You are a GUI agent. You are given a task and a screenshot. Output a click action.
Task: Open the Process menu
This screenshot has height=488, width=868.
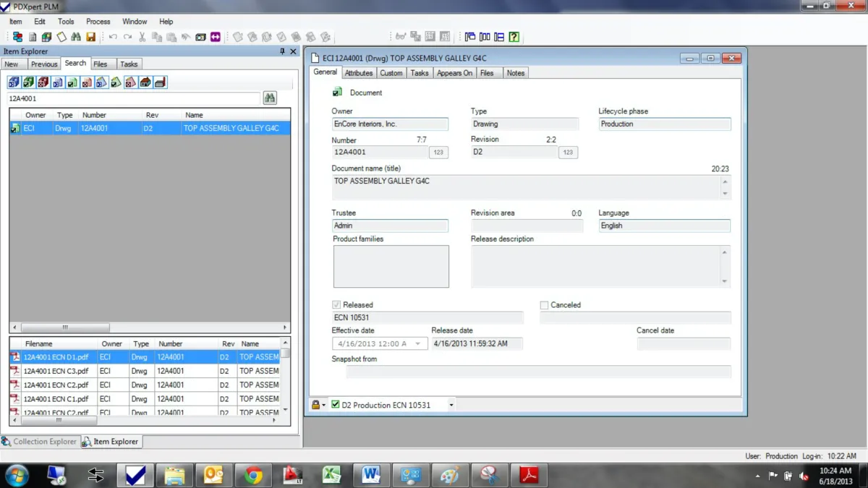(98, 22)
